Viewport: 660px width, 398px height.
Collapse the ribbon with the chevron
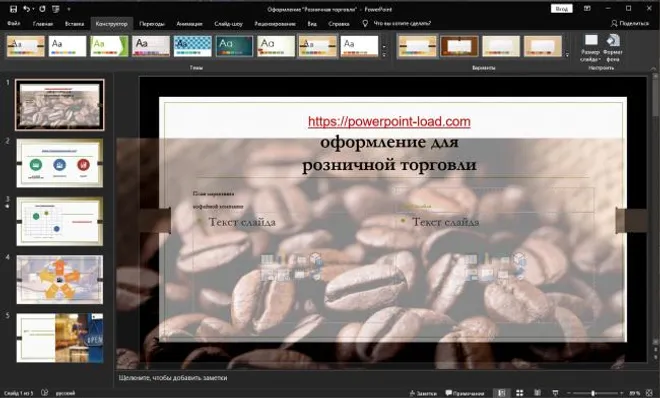point(653,68)
